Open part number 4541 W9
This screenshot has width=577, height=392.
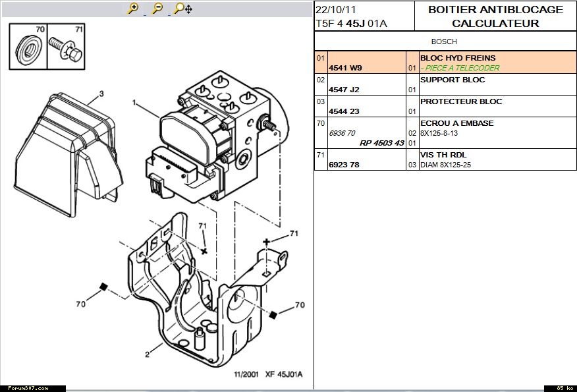click(x=345, y=68)
